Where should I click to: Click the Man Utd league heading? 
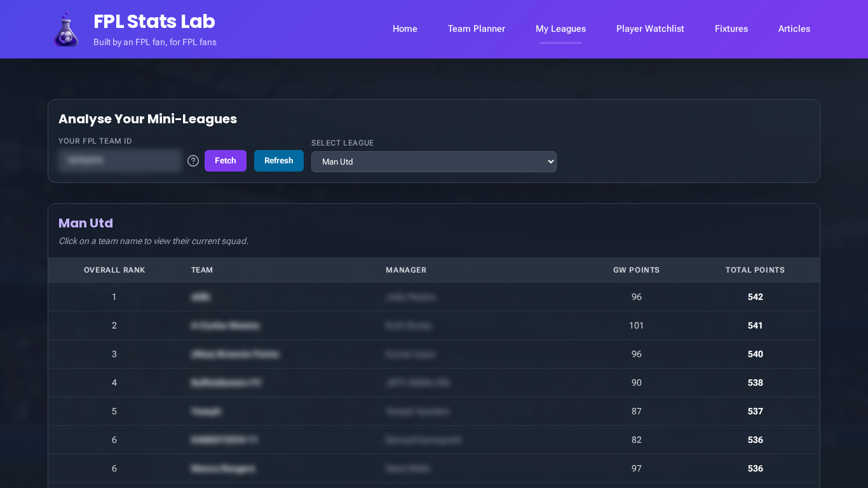pos(85,223)
